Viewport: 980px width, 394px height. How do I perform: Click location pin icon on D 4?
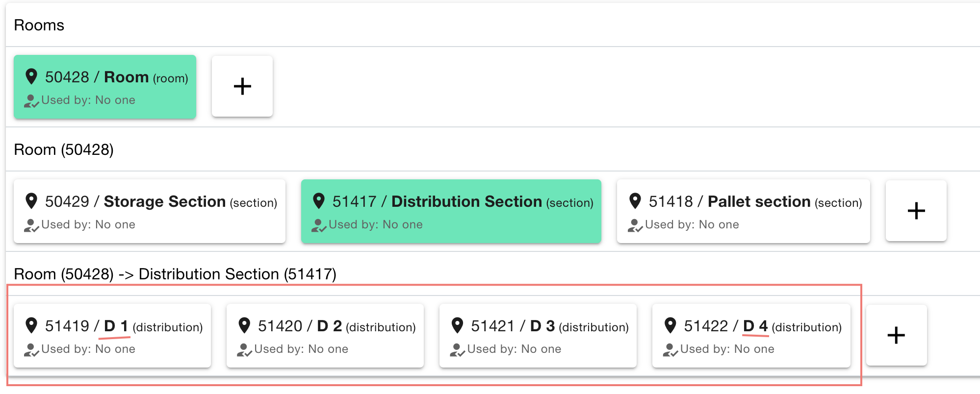[671, 325]
